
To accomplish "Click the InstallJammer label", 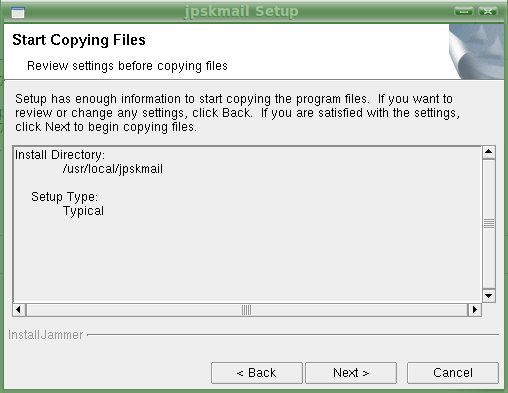I will pos(46,335).
